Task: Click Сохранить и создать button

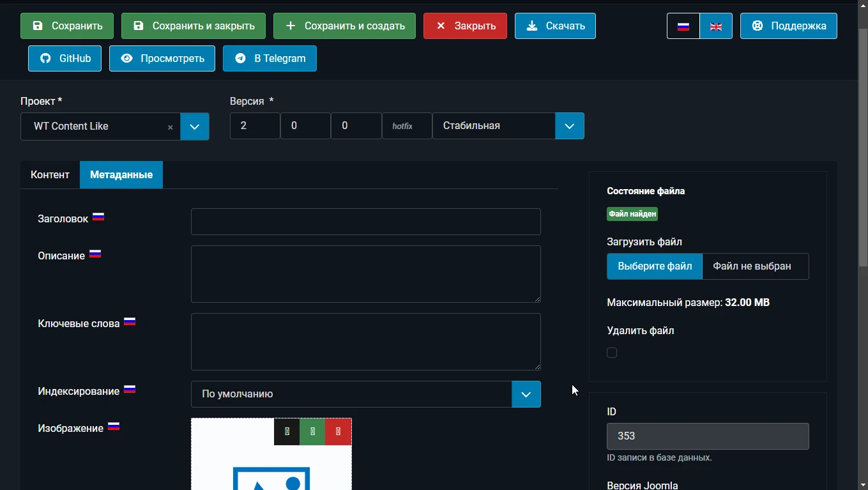Action: pyautogui.click(x=344, y=26)
